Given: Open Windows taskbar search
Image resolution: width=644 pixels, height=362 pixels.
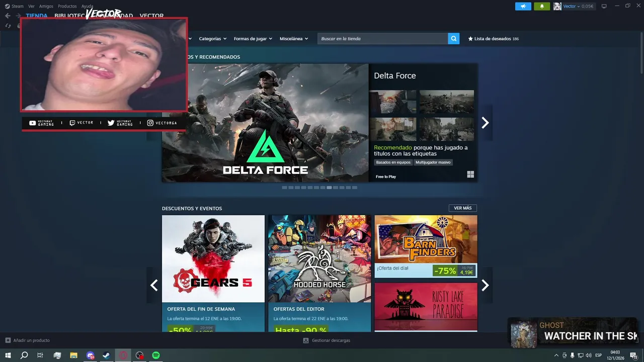Looking at the screenshot, I should pos(24,355).
